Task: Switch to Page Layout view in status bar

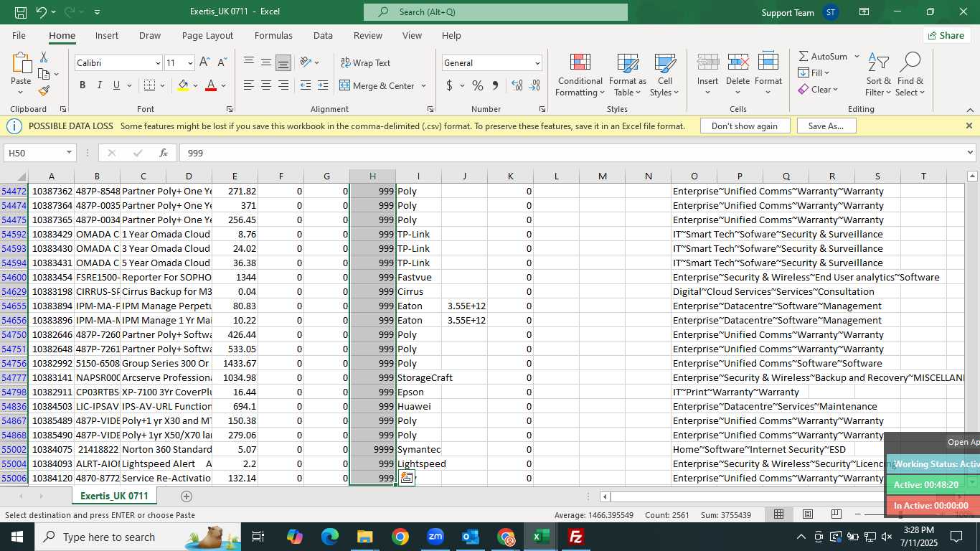Action: coord(808,514)
